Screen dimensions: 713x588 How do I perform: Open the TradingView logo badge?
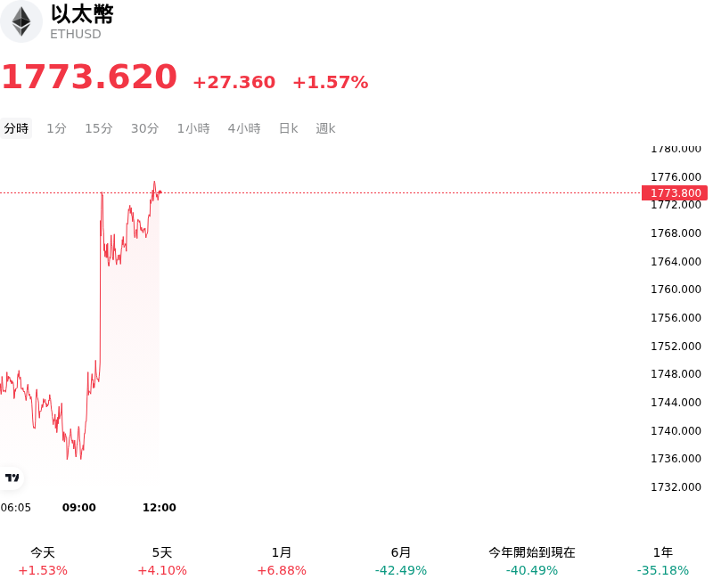pyautogui.click(x=12, y=478)
